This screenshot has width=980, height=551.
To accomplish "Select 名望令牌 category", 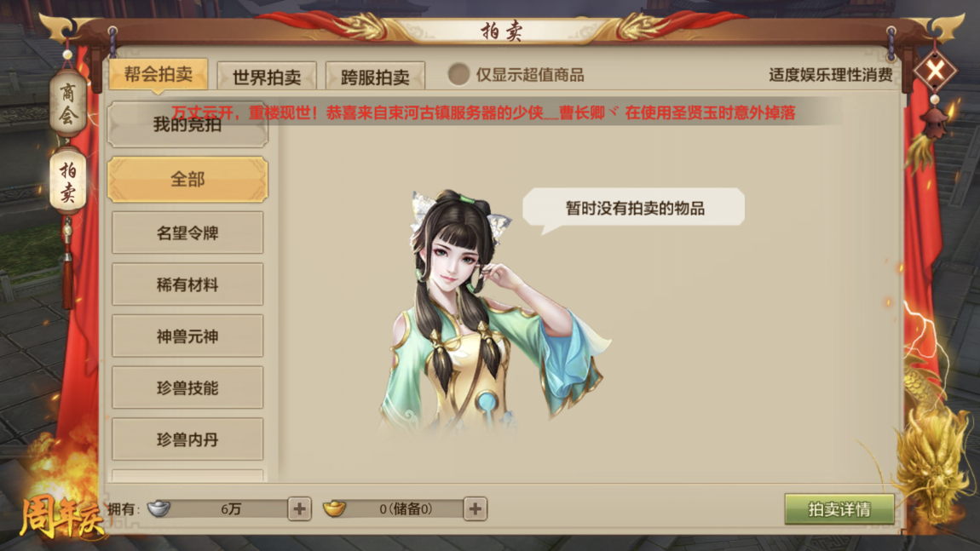I will (187, 233).
